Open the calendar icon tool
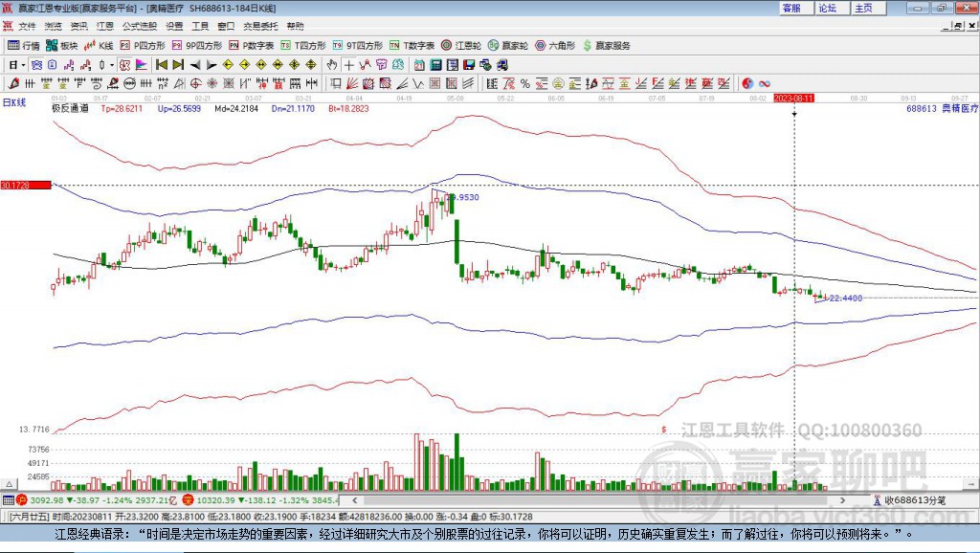Screen dimensions: 980x553 [x=419, y=65]
